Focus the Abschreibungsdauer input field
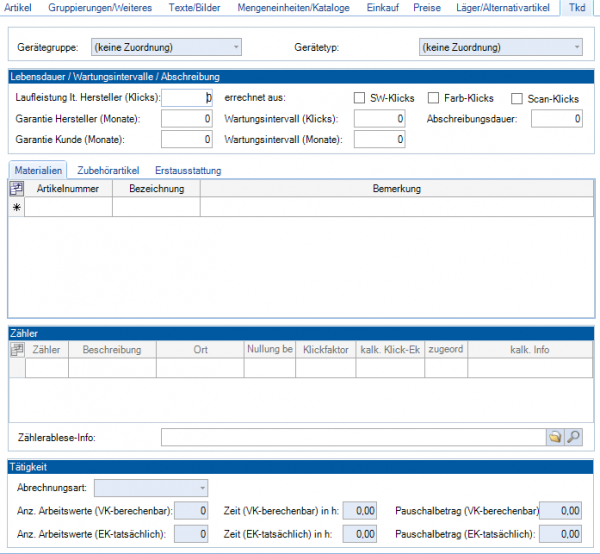 (557, 119)
